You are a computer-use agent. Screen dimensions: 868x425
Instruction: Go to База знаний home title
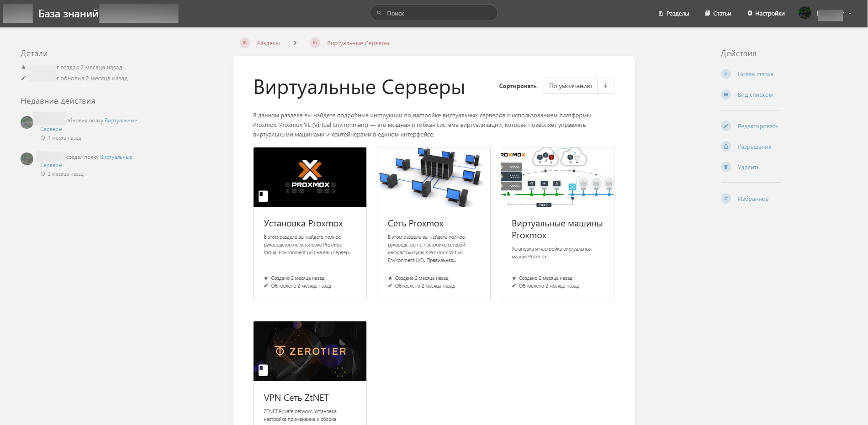(x=69, y=14)
